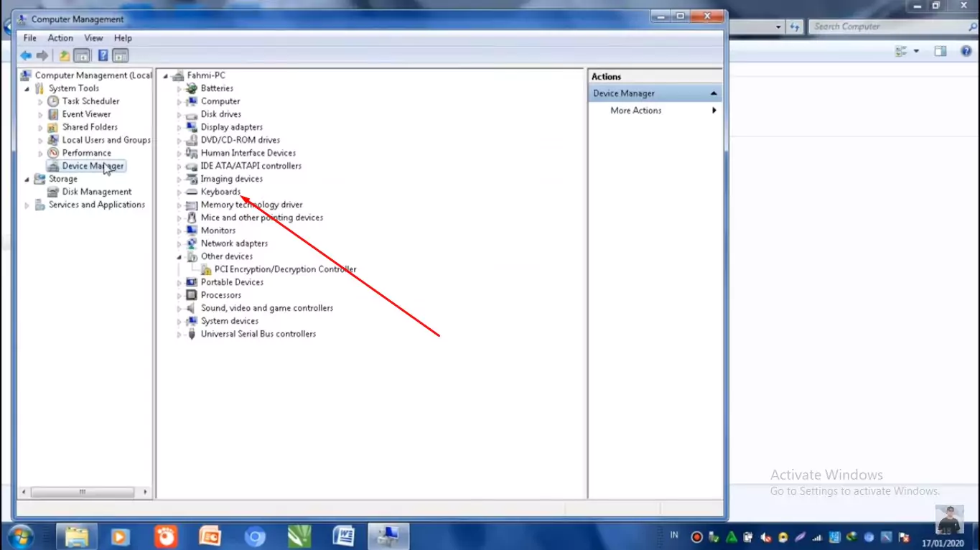The image size is (980, 550).
Task: Open the View menu
Action: [x=93, y=38]
